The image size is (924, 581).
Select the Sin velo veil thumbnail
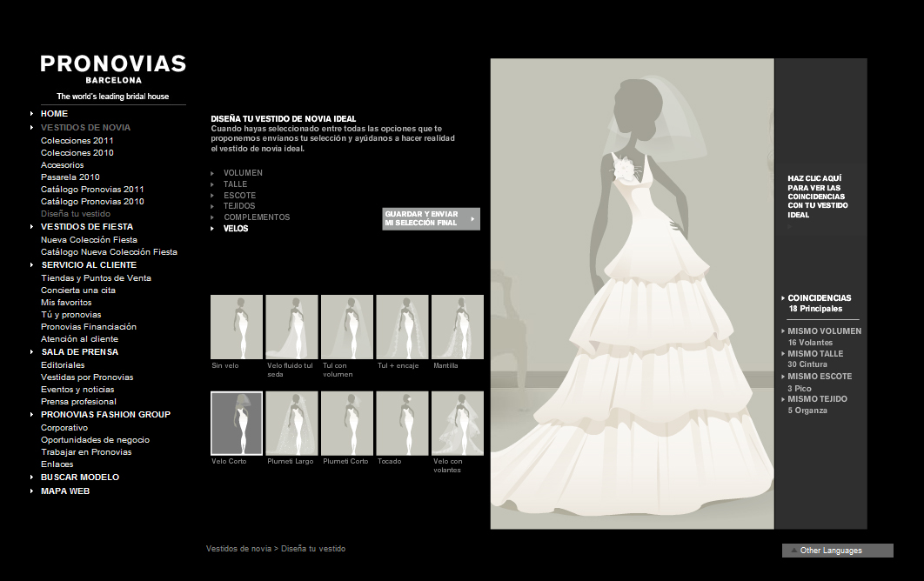coord(237,327)
